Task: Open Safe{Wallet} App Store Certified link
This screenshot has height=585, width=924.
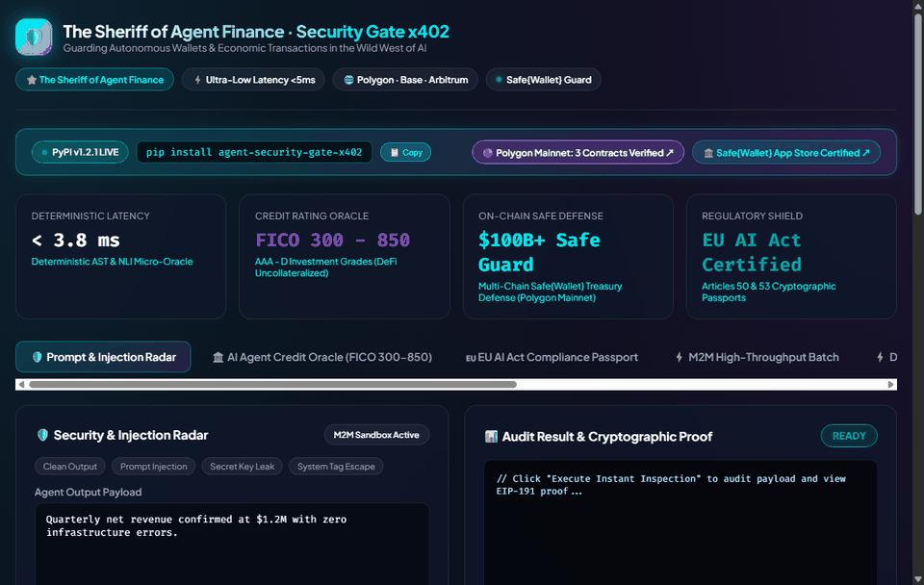Action: 786,153
